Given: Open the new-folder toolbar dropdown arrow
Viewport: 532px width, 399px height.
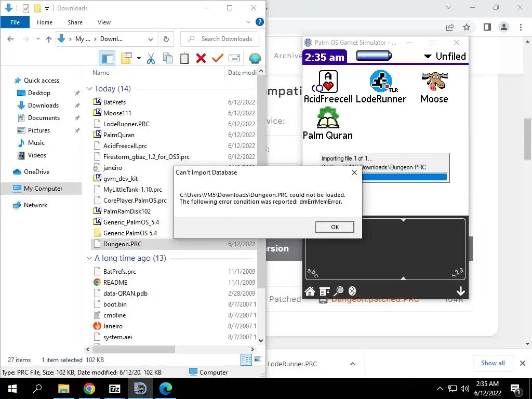Looking at the screenshot, I should tap(139, 58).
